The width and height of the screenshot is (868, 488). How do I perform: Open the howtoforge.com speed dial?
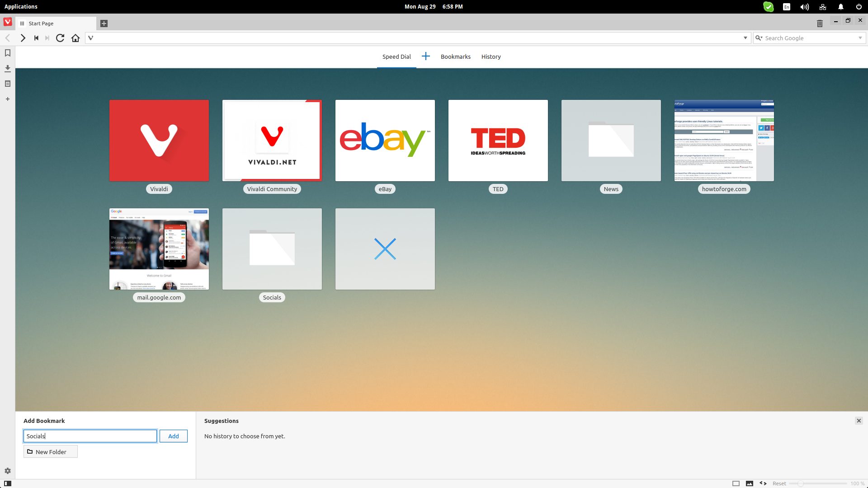pyautogui.click(x=724, y=141)
